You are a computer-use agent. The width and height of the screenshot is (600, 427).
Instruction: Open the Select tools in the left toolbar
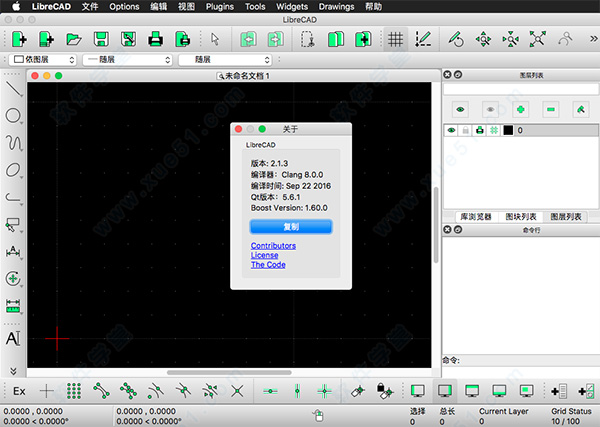(x=13, y=225)
